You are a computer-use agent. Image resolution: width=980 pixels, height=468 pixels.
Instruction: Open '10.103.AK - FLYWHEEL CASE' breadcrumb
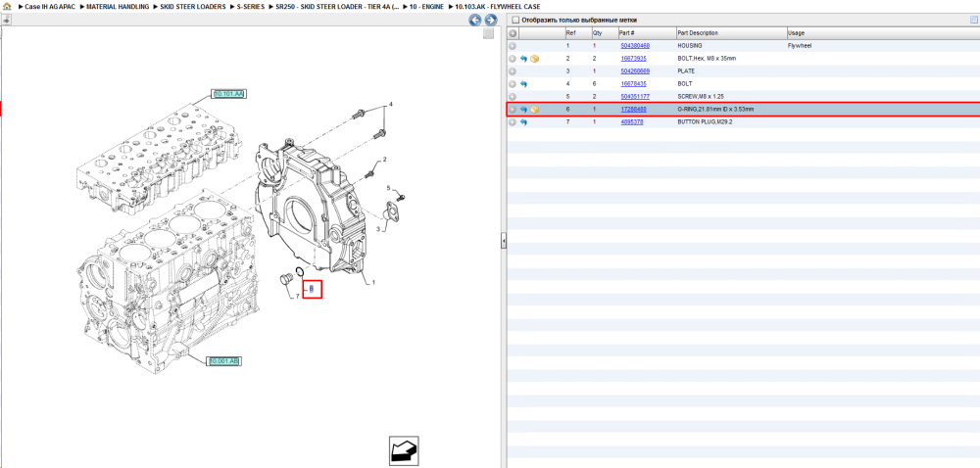click(x=498, y=6)
